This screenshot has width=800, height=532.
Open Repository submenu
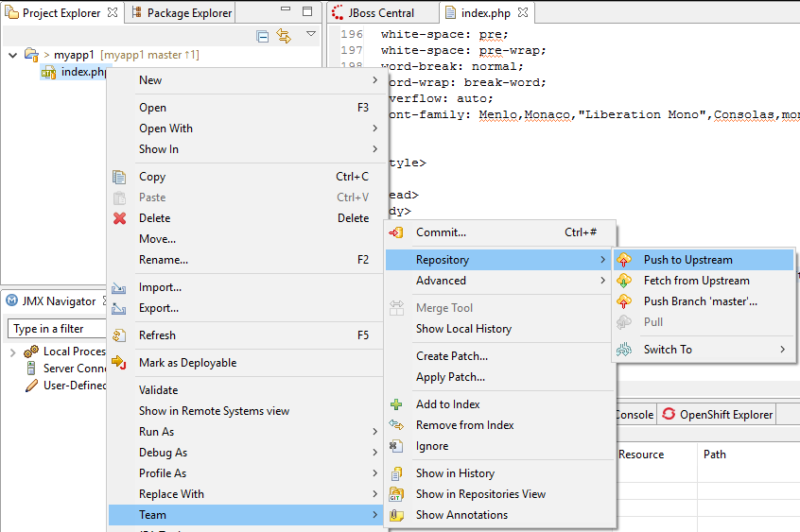click(x=499, y=260)
